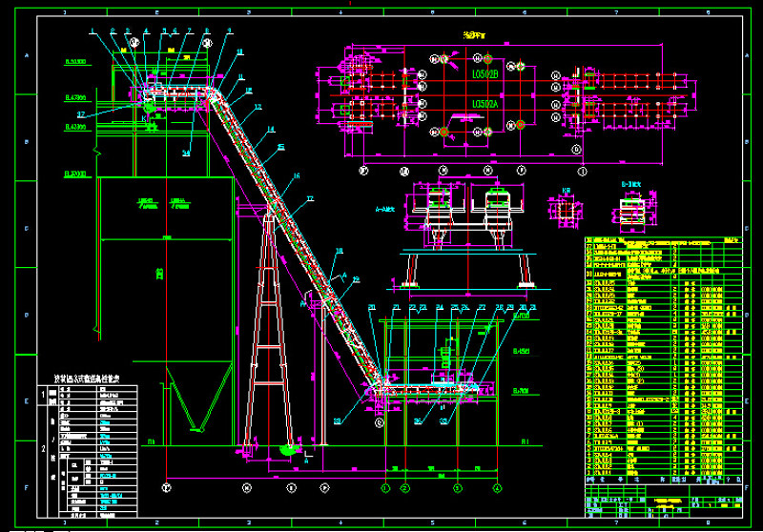Click zone number 4 on bottom border

pos(340,522)
